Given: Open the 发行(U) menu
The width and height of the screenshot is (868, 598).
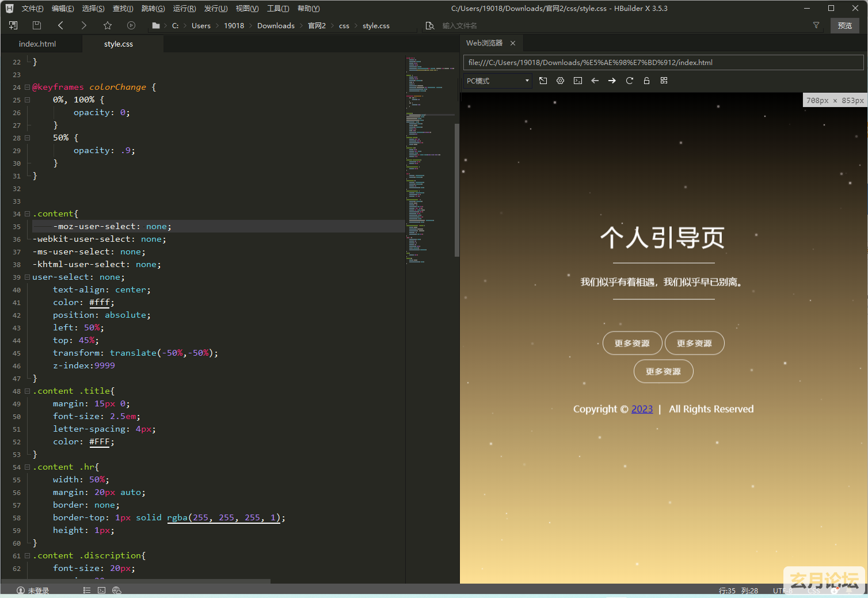Looking at the screenshot, I should pos(216,9).
